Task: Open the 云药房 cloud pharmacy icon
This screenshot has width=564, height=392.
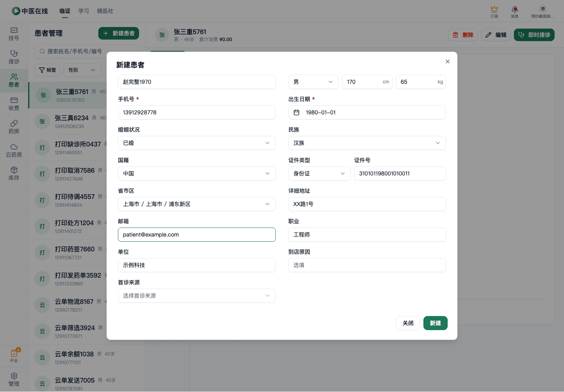Action: (x=14, y=151)
